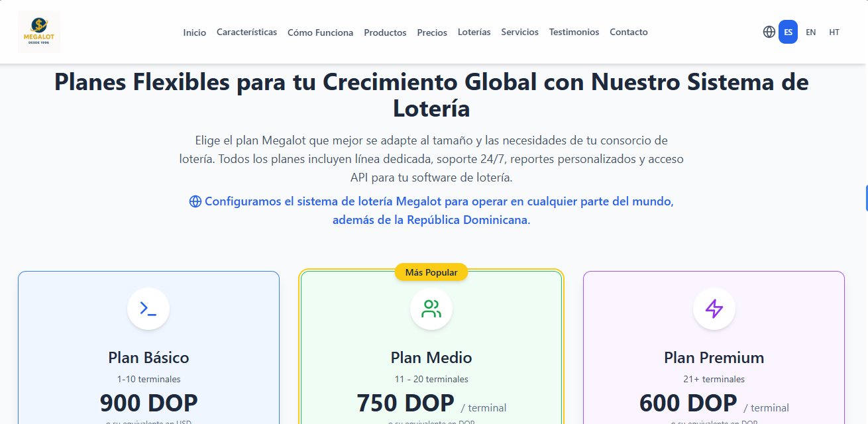
Task: Click the terminal icon on Plan Básico
Action: (x=148, y=309)
